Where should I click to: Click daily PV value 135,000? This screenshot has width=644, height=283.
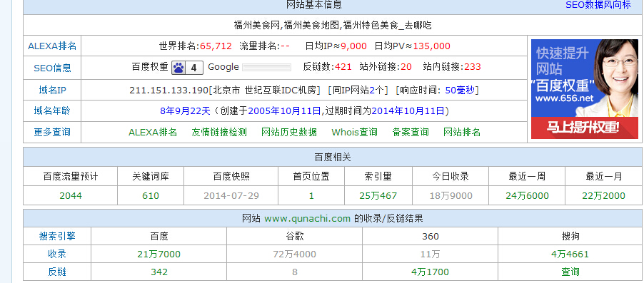(x=432, y=46)
